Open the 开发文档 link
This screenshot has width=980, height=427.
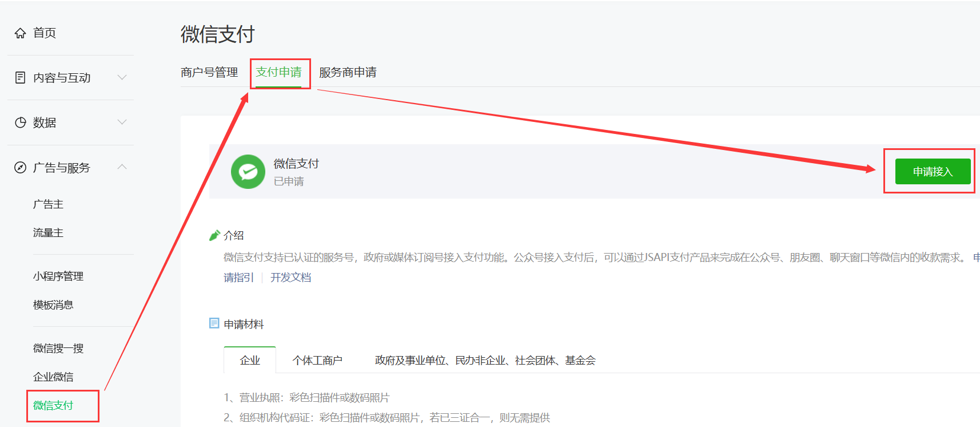(290, 278)
